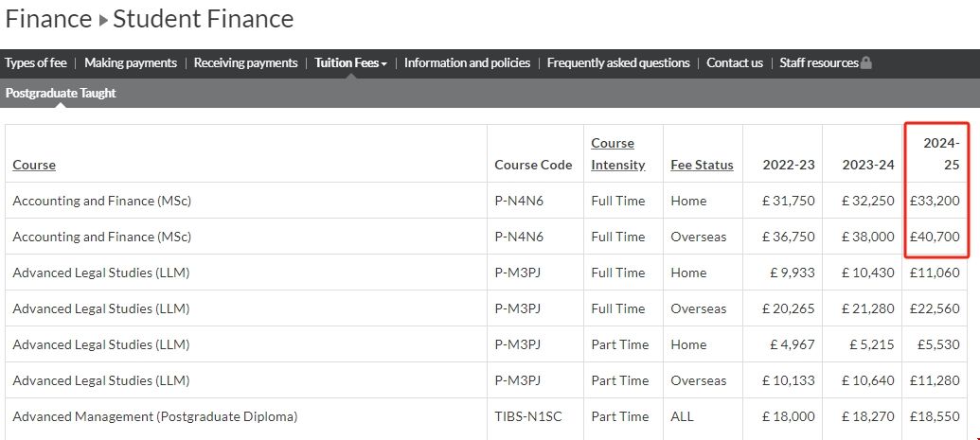980x440 pixels.
Task: Click the Fee Status column header
Action: click(x=702, y=165)
